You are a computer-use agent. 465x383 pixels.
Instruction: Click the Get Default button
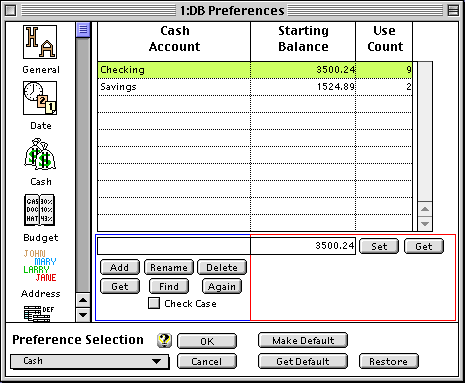[303, 361]
